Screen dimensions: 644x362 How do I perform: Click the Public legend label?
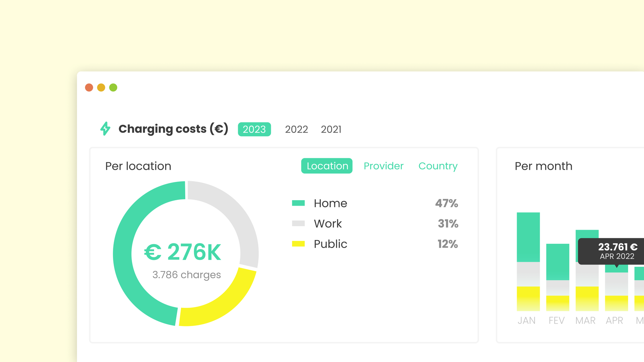point(330,244)
